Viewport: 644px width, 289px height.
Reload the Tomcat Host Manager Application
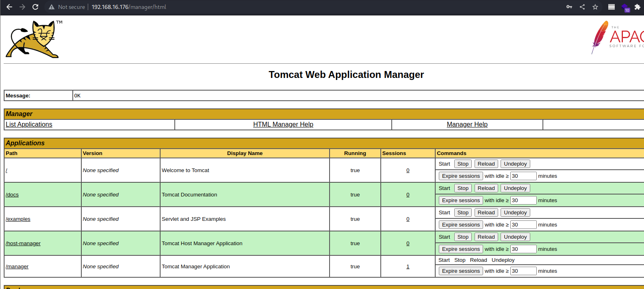[x=486, y=237]
